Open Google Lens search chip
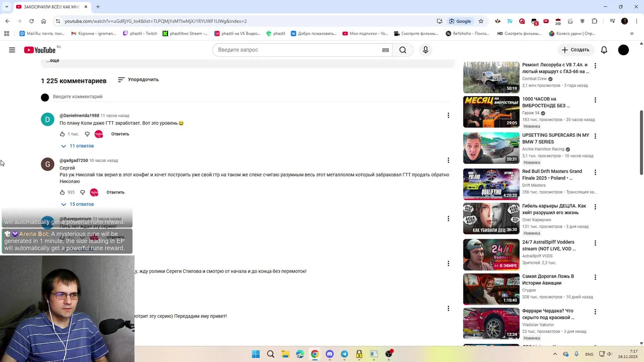The image size is (644, 362). (460, 21)
